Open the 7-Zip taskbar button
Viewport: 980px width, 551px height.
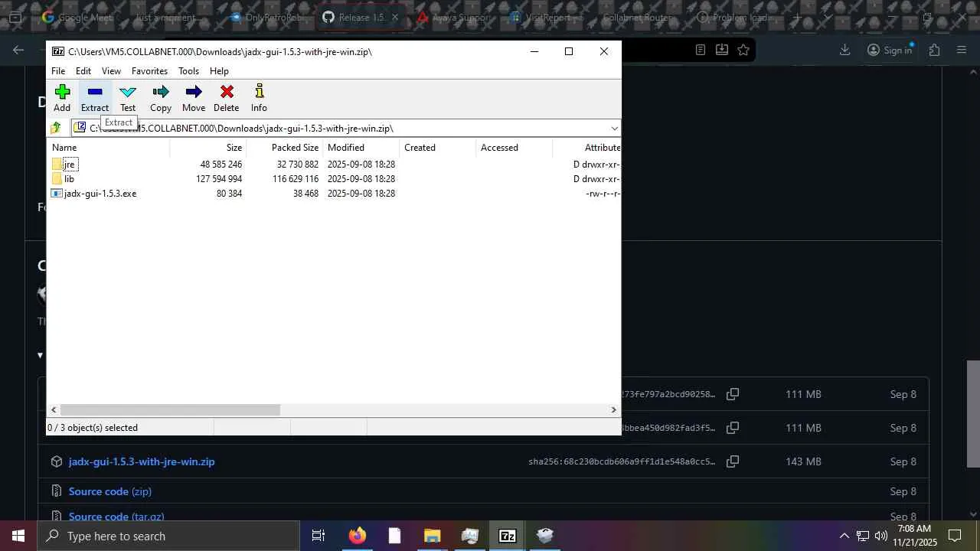coord(507,536)
